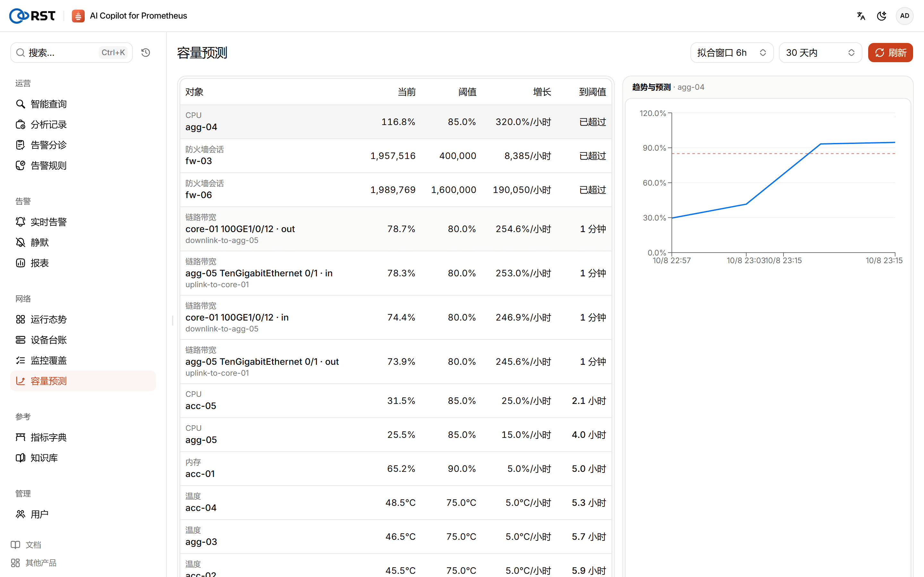Click the 到阈值 column header
This screenshot has height=577, width=924.
[592, 92]
